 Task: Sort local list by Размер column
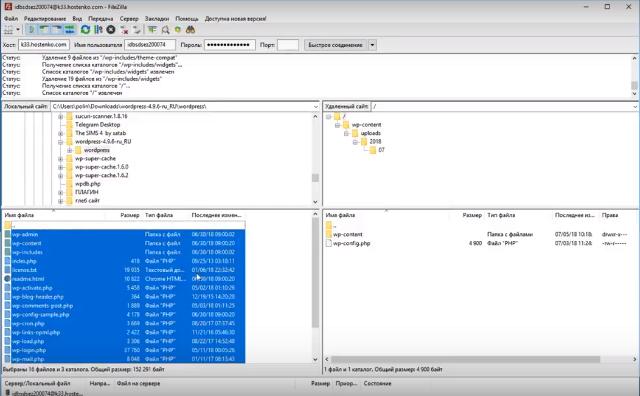click(x=130, y=215)
